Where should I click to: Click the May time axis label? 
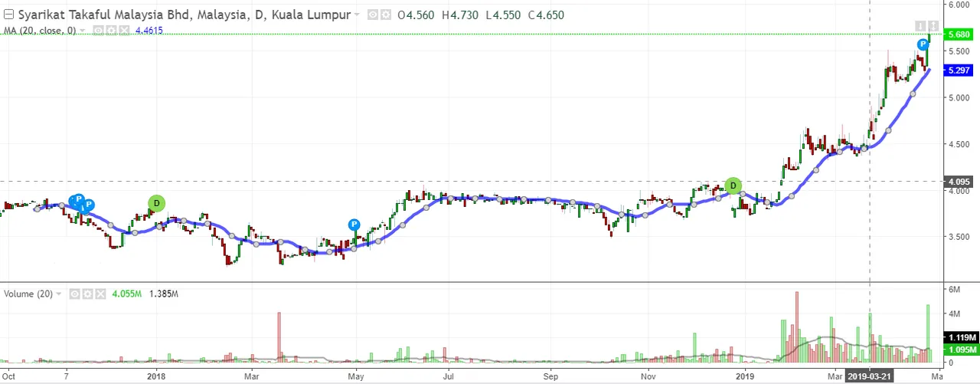(x=354, y=377)
